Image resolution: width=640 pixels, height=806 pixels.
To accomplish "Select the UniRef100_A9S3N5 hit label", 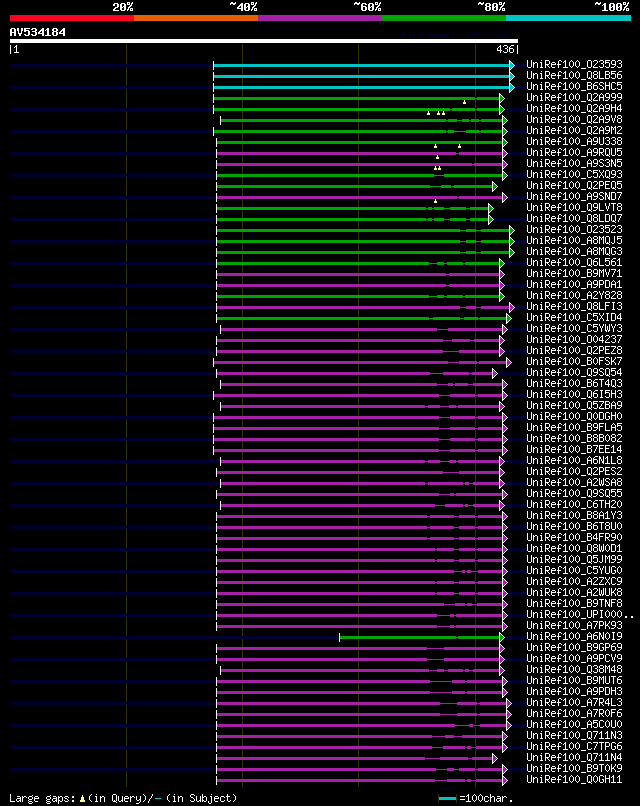I will pos(574,163).
